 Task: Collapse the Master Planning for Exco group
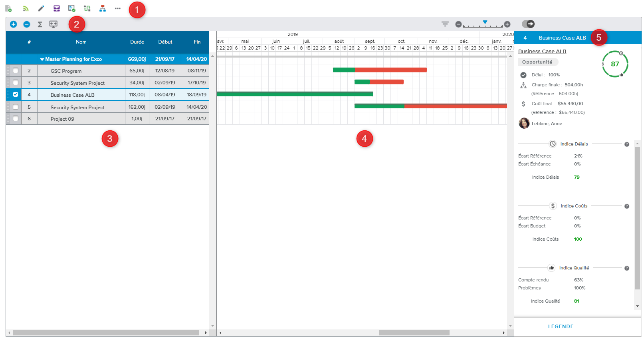click(42, 59)
